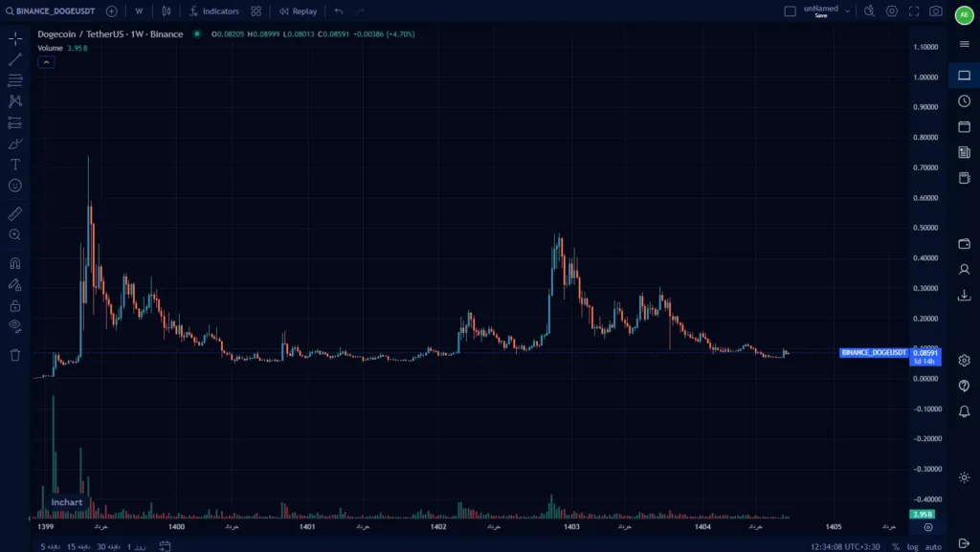Select the forecasting and measurement tool
Viewport: 980px width, 552px height.
pos(15,122)
